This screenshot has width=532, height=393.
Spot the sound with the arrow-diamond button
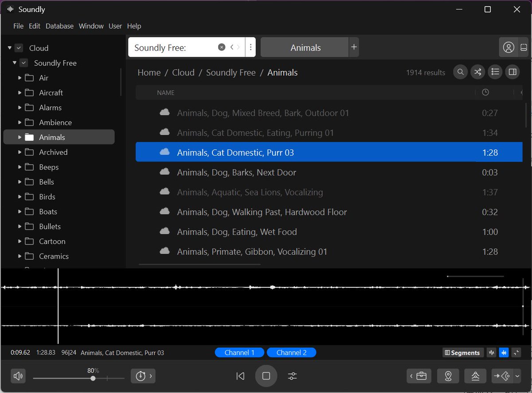click(x=503, y=376)
